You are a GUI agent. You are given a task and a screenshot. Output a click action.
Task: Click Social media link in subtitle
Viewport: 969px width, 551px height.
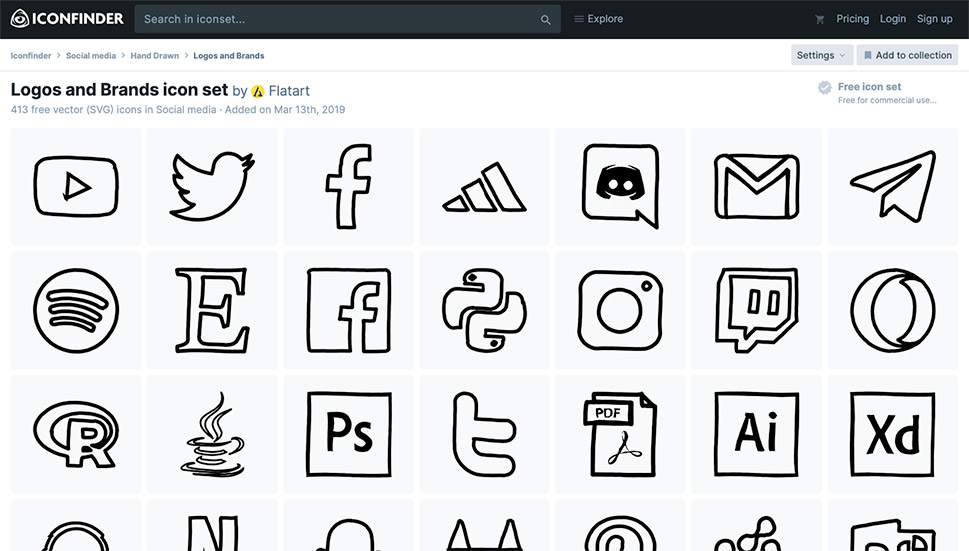point(186,109)
